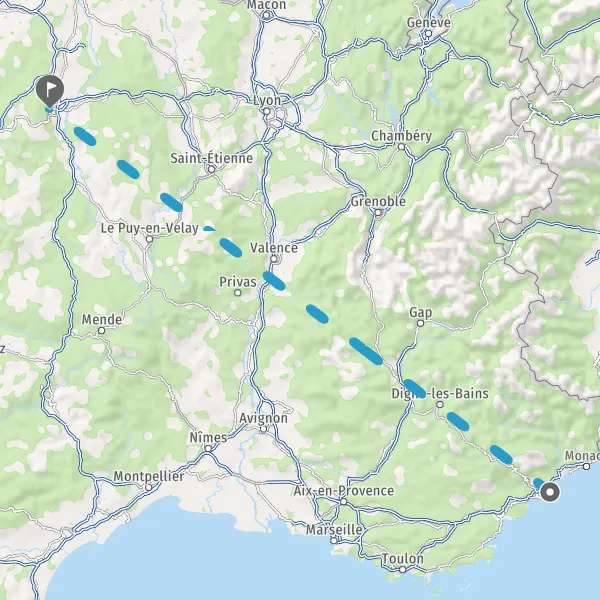Click the Aix-en-Provence label

point(344,491)
